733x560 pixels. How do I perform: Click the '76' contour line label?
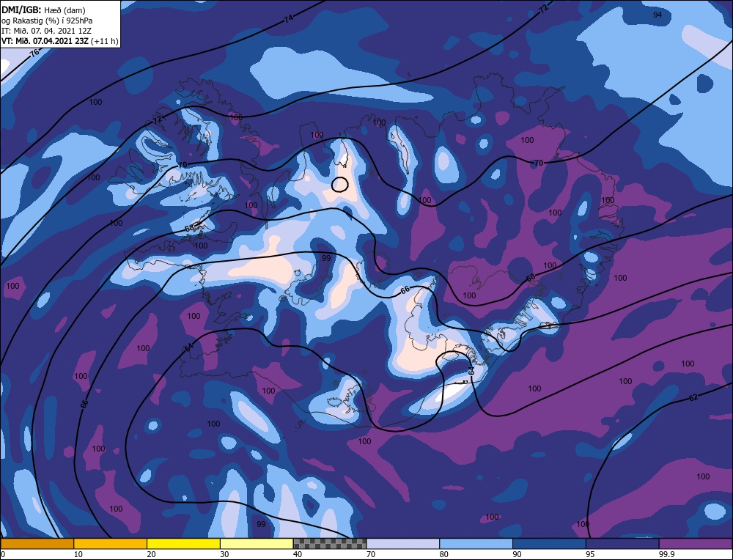pos(34,53)
